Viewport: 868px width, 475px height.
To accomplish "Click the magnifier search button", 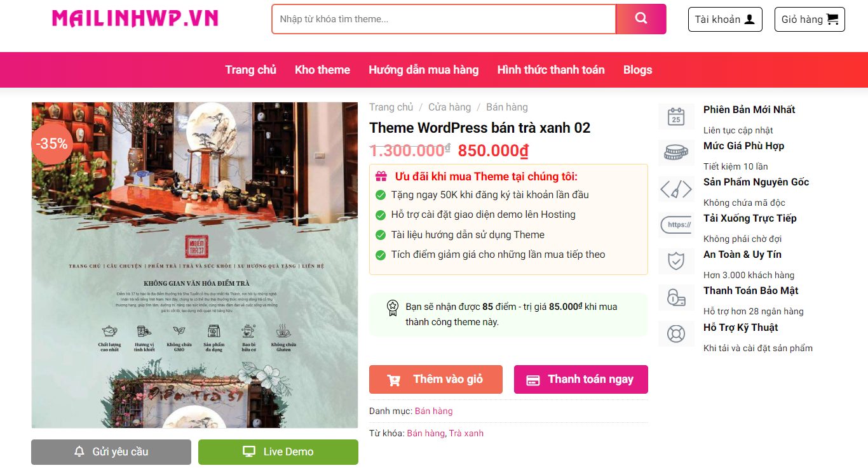I will pyautogui.click(x=641, y=19).
